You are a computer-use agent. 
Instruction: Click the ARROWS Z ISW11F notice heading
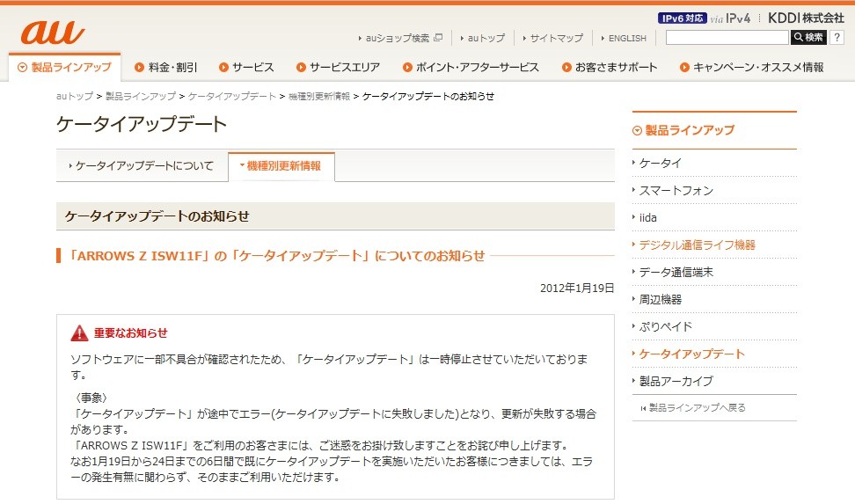276,256
